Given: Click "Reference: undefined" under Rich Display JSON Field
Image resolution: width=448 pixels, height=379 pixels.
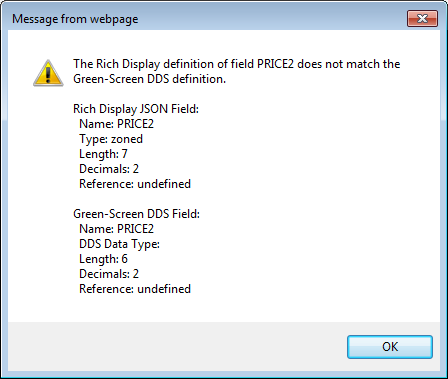Looking at the screenshot, I should [x=135, y=184].
